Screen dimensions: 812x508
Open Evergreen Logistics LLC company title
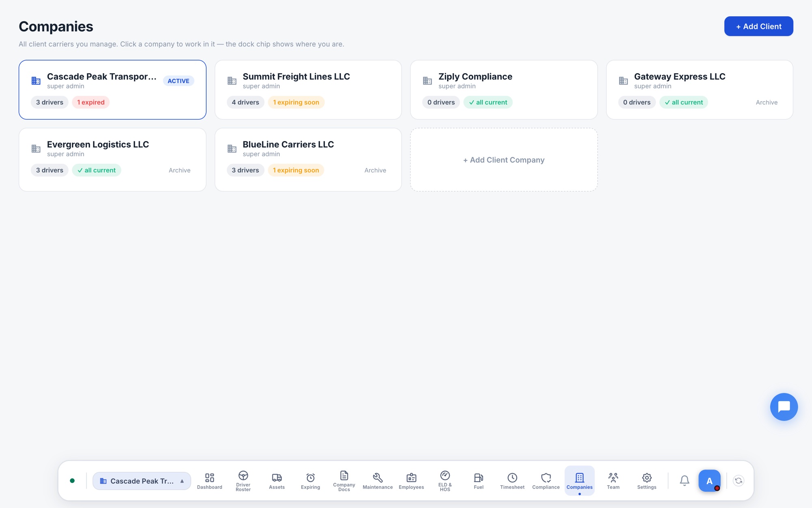click(x=98, y=144)
